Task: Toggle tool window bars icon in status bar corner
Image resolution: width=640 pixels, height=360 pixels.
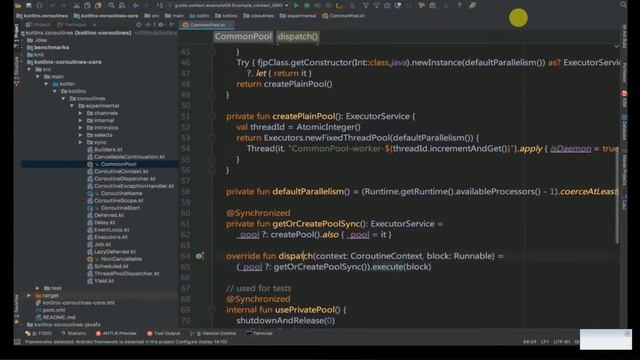Action: pyautogui.click(x=17, y=342)
